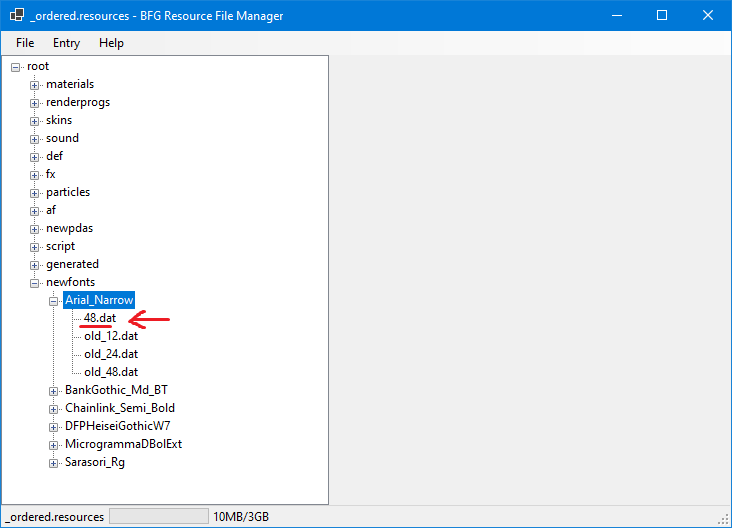Open the Help menu

111,43
